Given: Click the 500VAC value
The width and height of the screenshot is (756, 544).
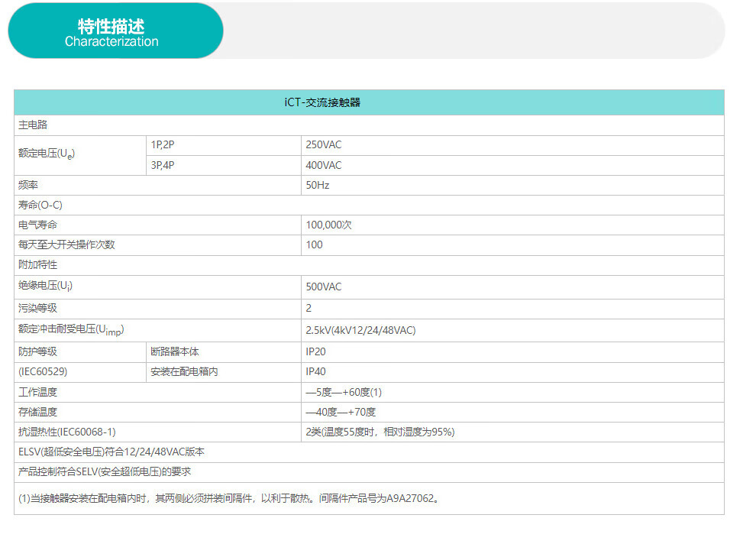Looking at the screenshot, I should pyautogui.click(x=324, y=287).
